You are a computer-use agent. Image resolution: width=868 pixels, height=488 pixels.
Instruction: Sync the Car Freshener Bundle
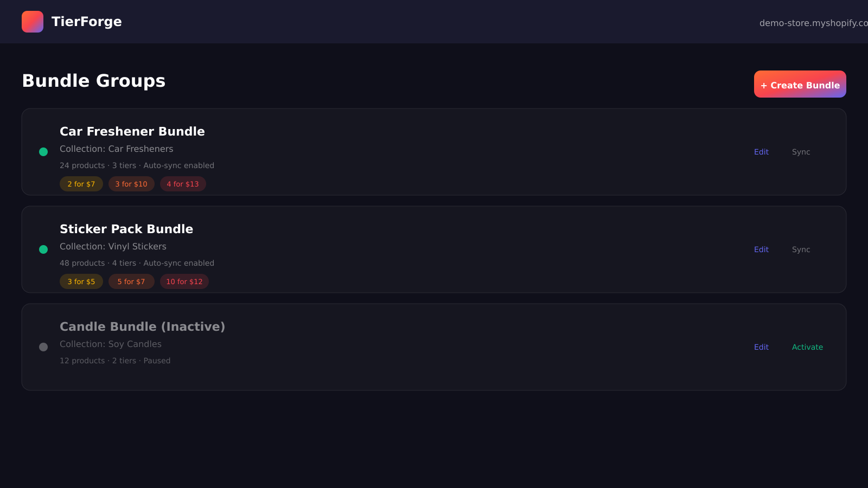coord(801,152)
